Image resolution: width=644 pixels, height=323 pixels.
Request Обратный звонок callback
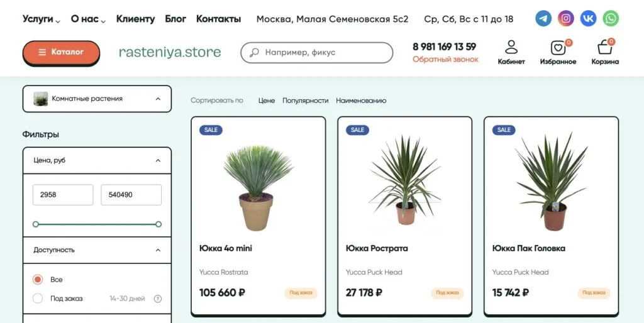pos(445,60)
